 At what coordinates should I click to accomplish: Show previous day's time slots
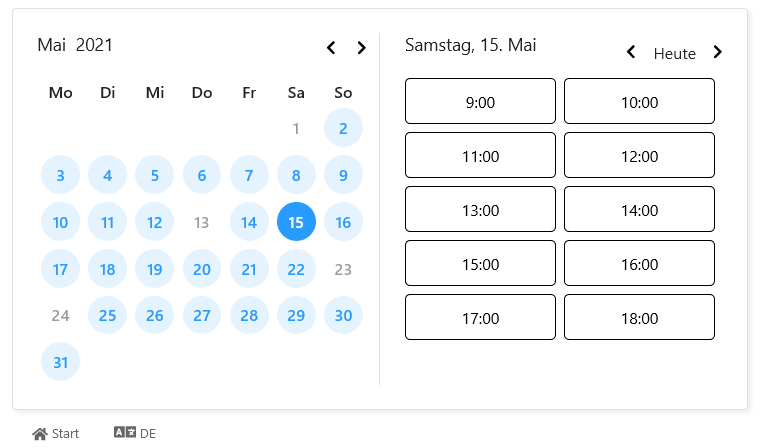click(631, 52)
